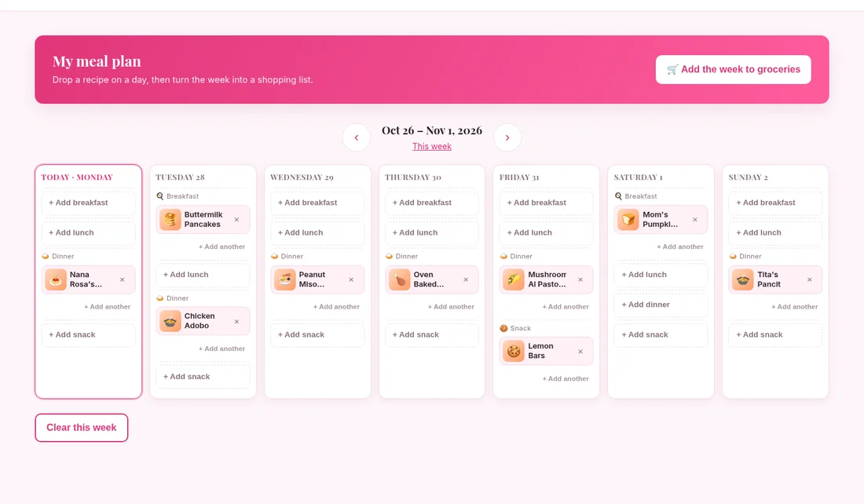Image resolution: width=864 pixels, height=504 pixels.
Task: Remove Lemon Bars from Friday snack
Action: coord(580,351)
